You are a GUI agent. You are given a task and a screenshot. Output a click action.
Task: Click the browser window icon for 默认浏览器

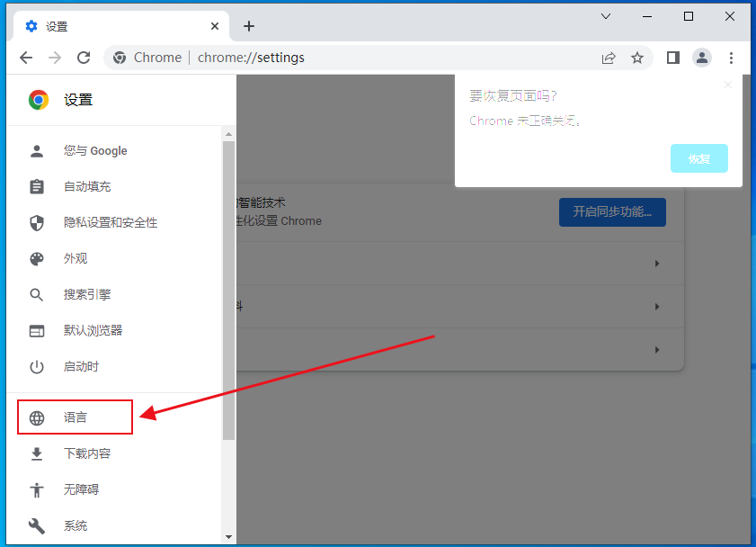(37, 331)
